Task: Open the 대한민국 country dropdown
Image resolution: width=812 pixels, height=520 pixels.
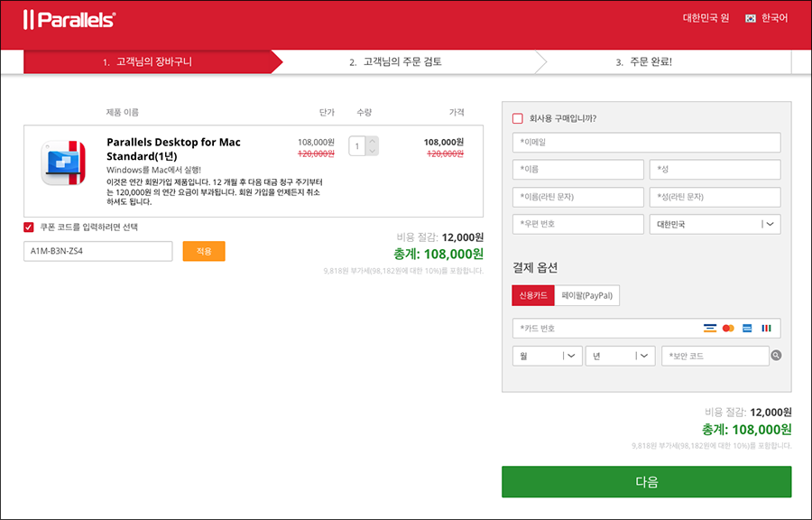Action: click(715, 224)
